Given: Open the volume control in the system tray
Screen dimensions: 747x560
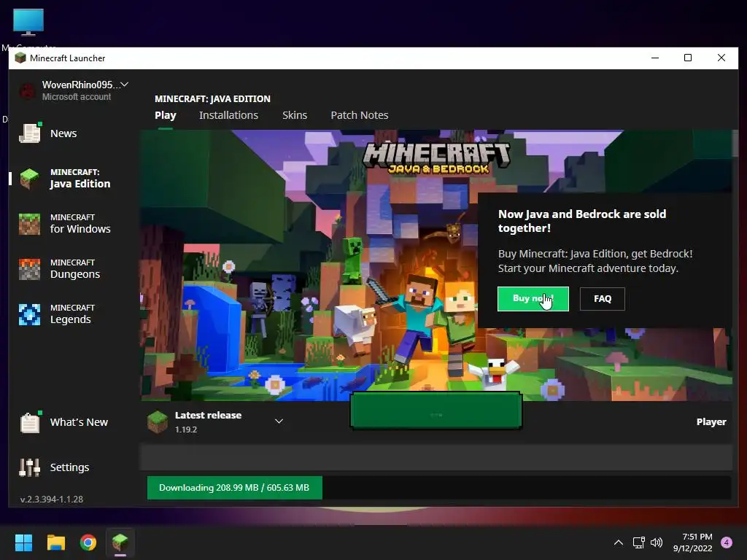Looking at the screenshot, I should click(x=657, y=542).
